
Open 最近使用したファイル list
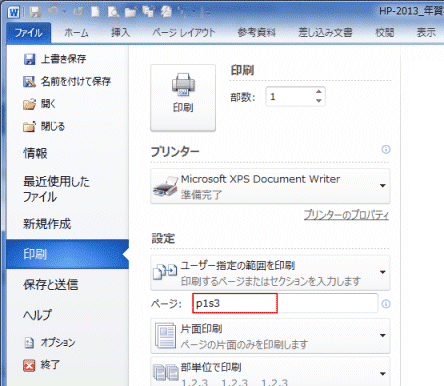tap(56, 189)
